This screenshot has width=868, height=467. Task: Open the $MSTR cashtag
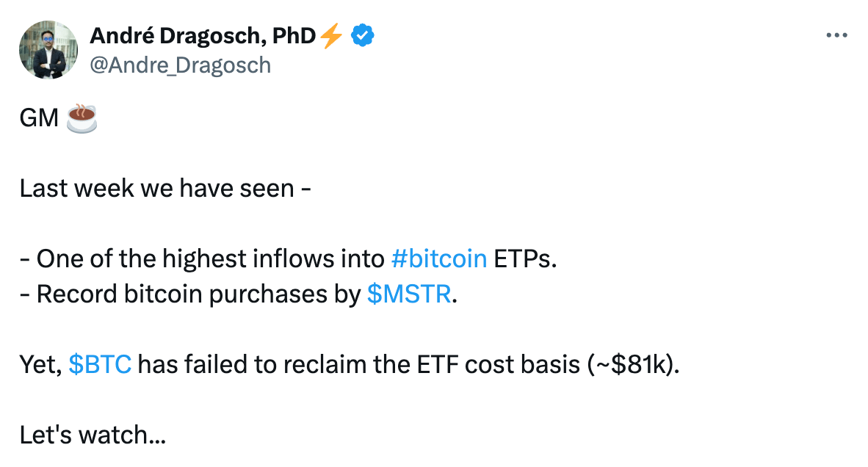pyautogui.click(x=411, y=294)
